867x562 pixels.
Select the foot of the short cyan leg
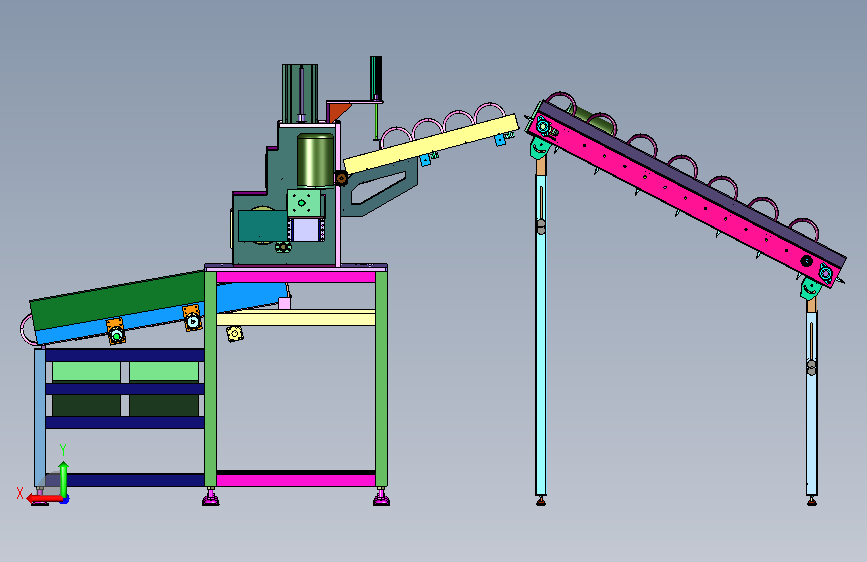point(812,501)
